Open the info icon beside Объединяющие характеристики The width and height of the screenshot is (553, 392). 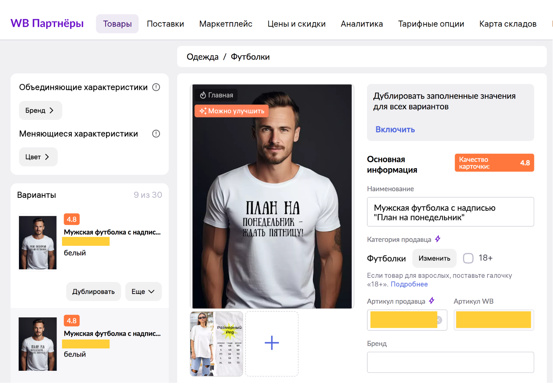click(156, 88)
